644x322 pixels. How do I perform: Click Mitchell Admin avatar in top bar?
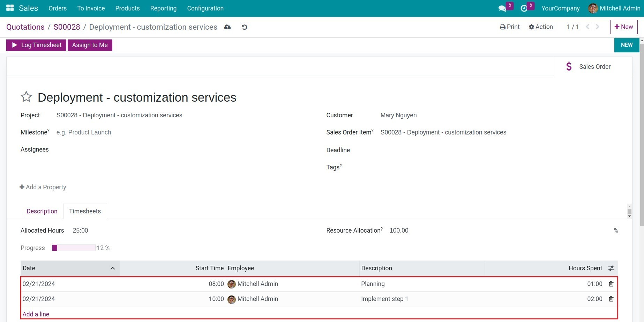(x=593, y=8)
